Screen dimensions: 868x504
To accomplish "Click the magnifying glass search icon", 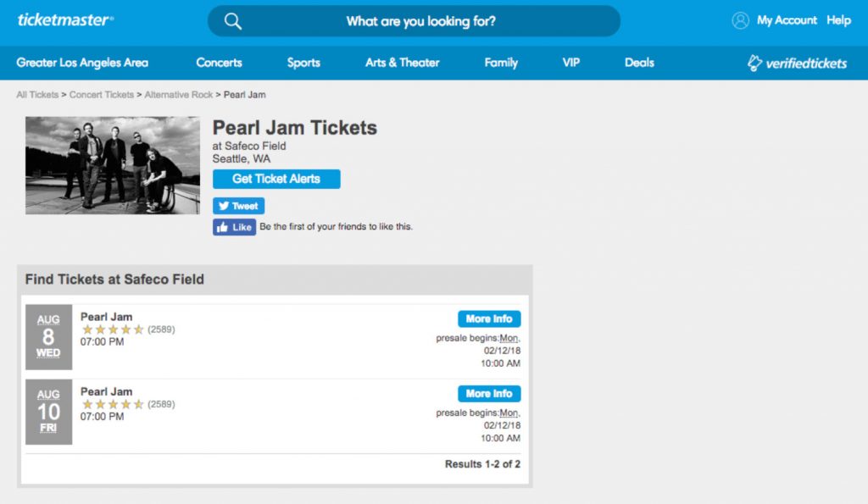I will click(x=233, y=21).
